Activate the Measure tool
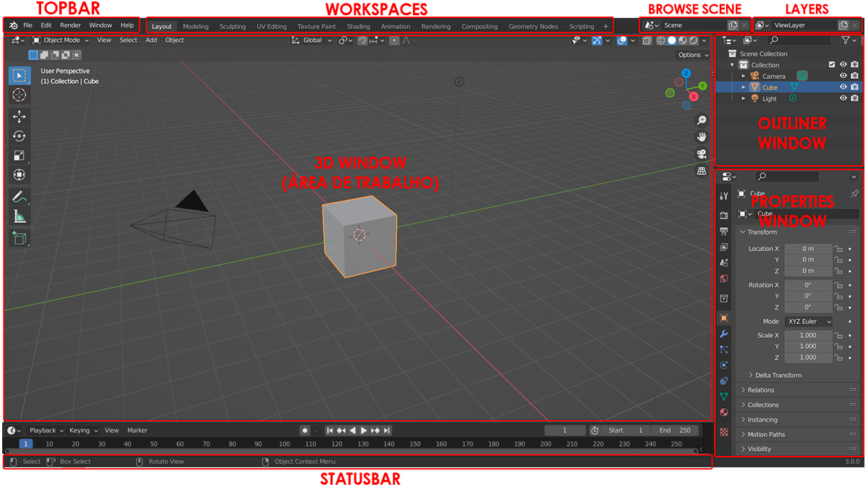The width and height of the screenshot is (868, 487). (x=20, y=216)
